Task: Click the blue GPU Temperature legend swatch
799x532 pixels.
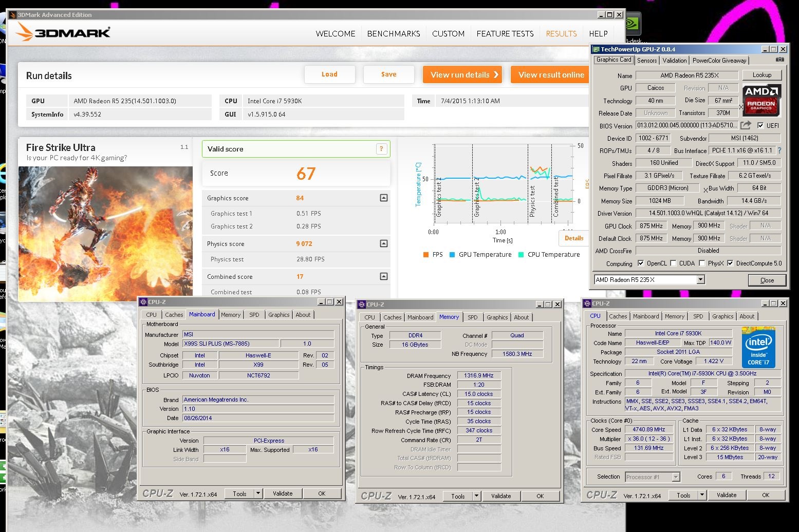Action: click(452, 255)
